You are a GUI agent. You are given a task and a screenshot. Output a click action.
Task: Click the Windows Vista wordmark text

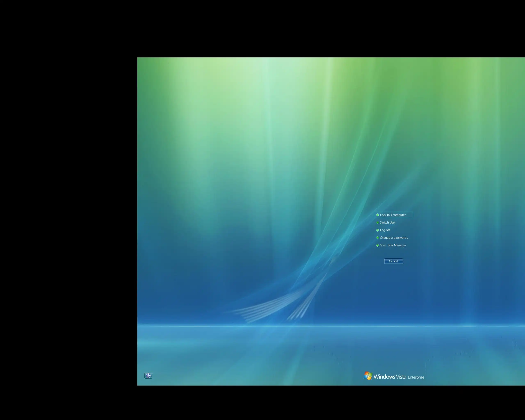[390, 377]
